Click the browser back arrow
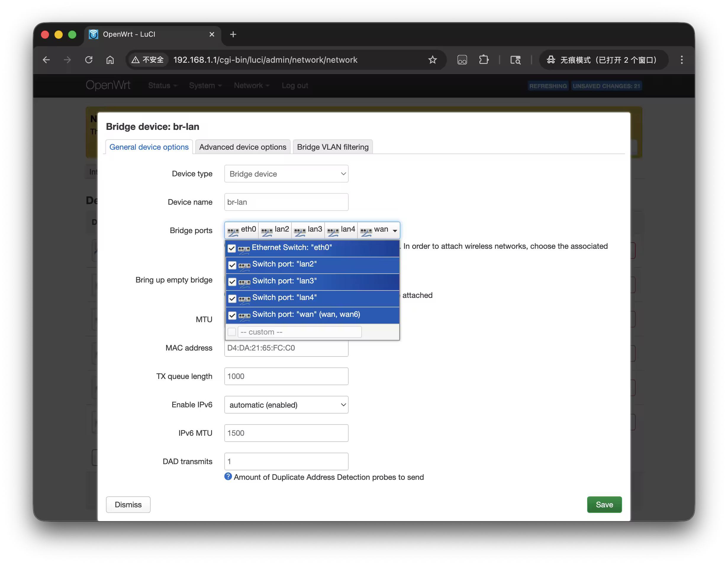The width and height of the screenshot is (728, 565). point(46,60)
